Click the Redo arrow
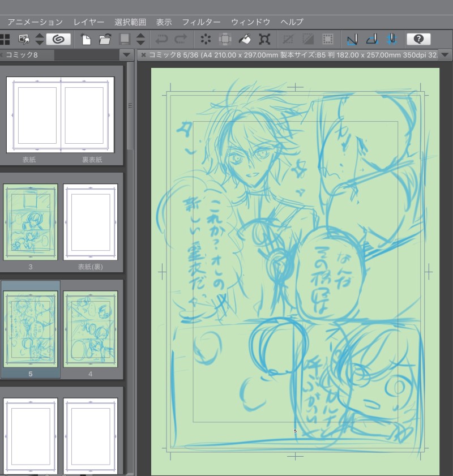Viewport: 453px width, 476px height. click(x=181, y=39)
